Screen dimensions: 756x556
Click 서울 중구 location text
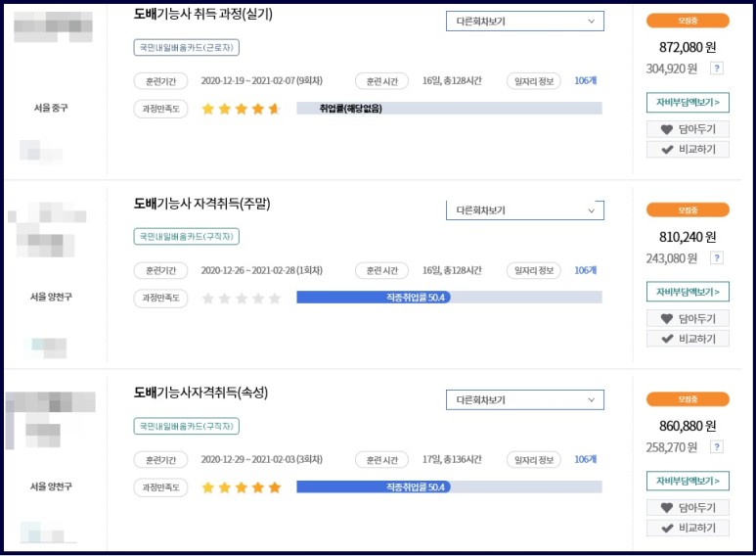coord(51,108)
